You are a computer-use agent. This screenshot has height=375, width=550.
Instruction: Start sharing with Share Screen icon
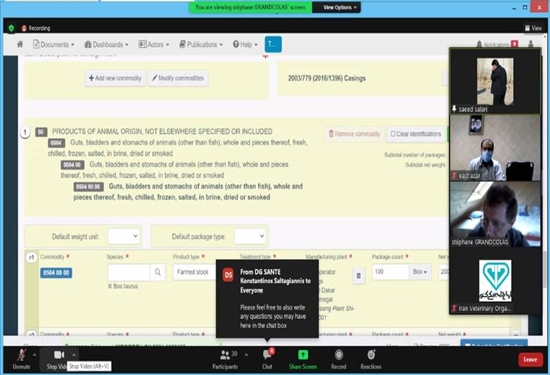[x=303, y=355]
